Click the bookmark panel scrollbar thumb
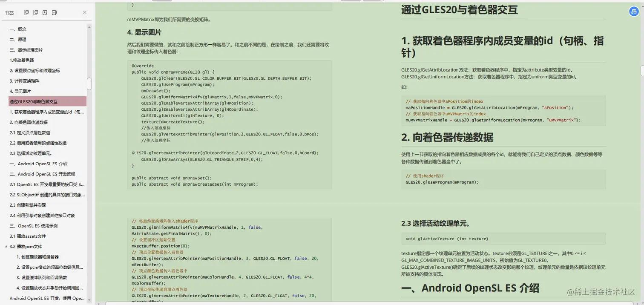644x305 pixels. tap(89, 83)
